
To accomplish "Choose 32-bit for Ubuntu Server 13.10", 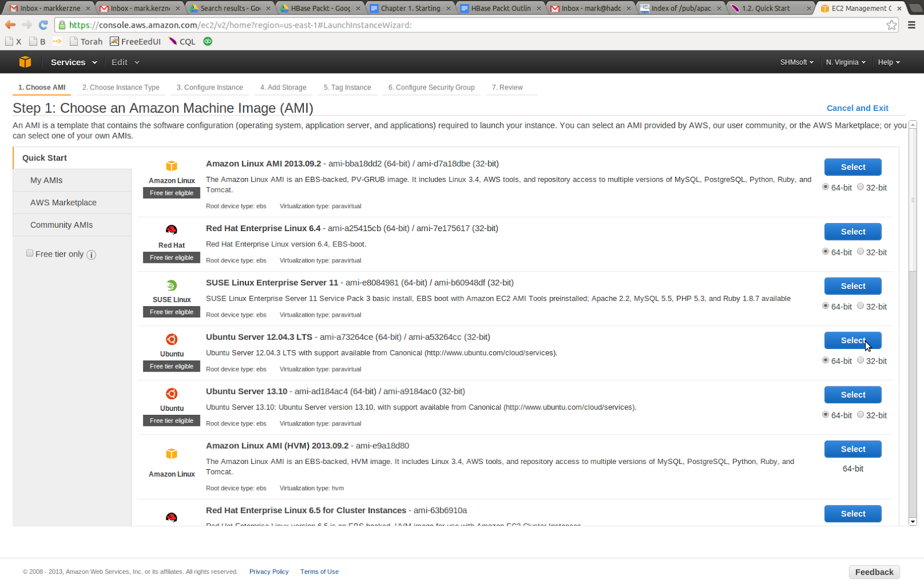I will [x=860, y=414].
